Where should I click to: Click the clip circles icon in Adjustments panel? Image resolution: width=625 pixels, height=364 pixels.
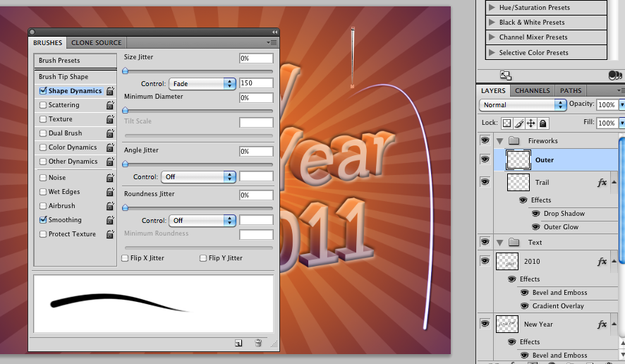615,75
